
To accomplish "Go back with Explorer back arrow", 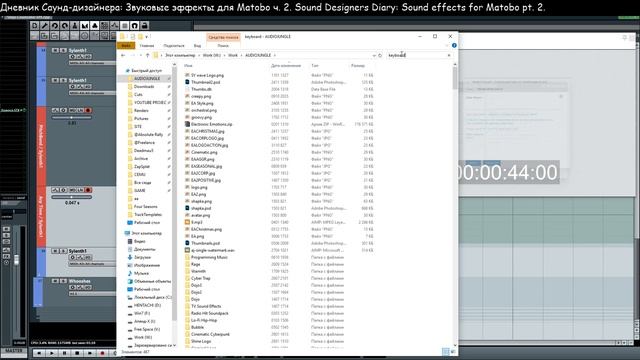I will (123, 55).
